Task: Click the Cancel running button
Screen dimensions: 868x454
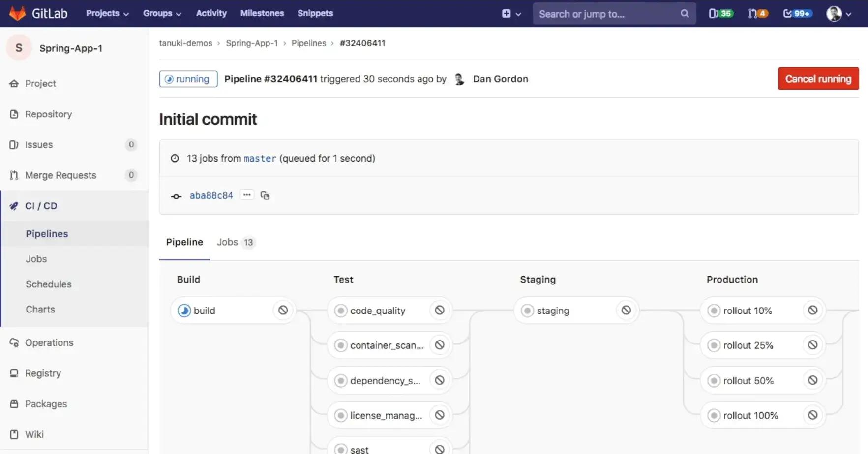Action: point(818,79)
